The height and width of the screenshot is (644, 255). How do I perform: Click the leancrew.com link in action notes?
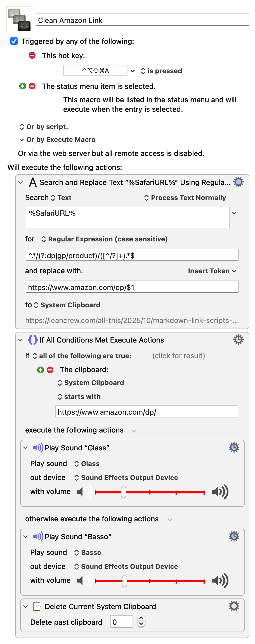pos(131,320)
